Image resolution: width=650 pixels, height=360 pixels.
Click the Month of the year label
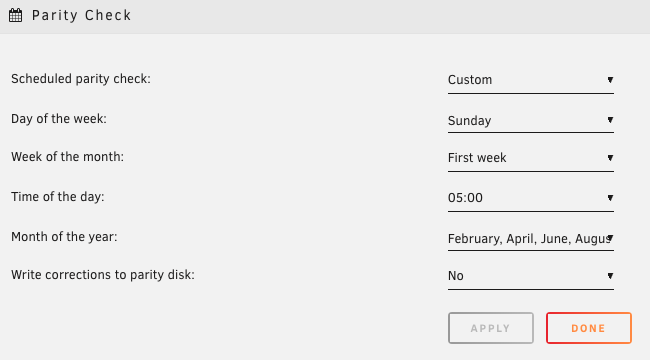[x=64, y=237]
